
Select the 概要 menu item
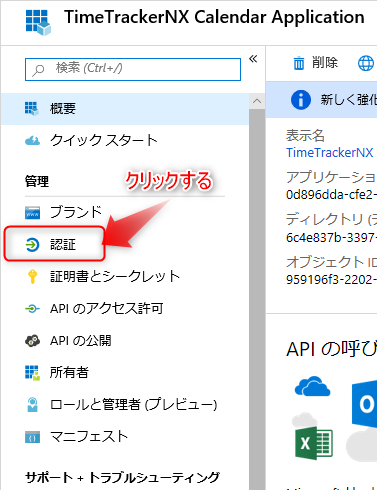pyautogui.click(x=125, y=109)
